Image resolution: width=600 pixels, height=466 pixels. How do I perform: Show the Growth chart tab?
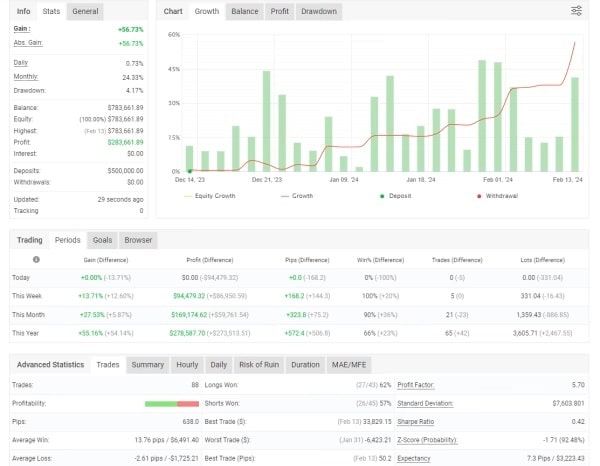[x=207, y=11]
